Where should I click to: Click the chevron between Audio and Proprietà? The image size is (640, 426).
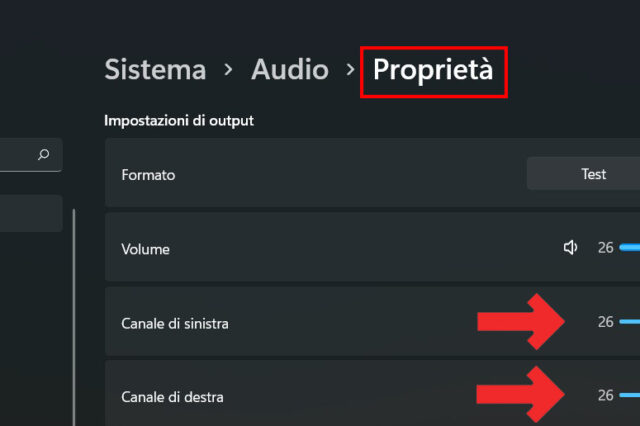pyautogui.click(x=350, y=70)
